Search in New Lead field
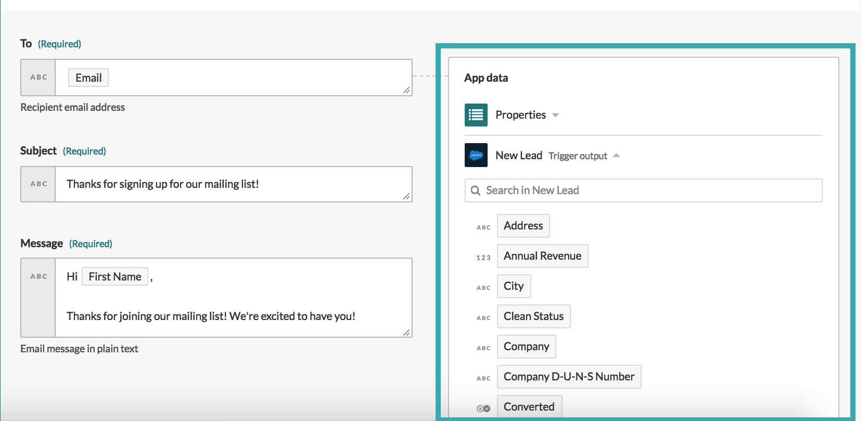Image resolution: width=868 pixels, height=421 pixels. click(643, 190)
